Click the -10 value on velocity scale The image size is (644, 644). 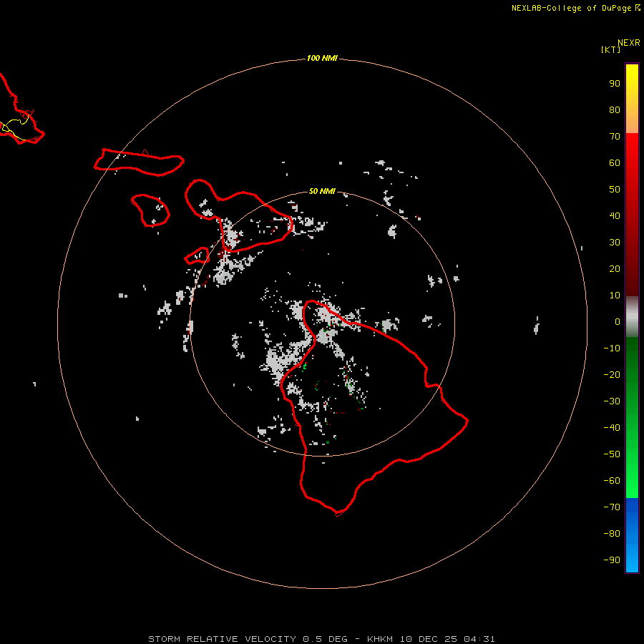coord(612,348)
